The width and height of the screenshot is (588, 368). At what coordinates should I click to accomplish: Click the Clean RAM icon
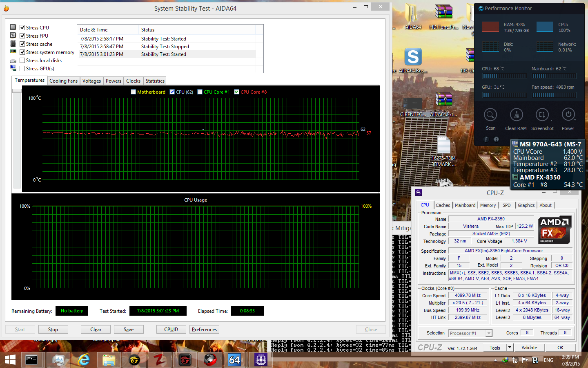pos(516,115)
